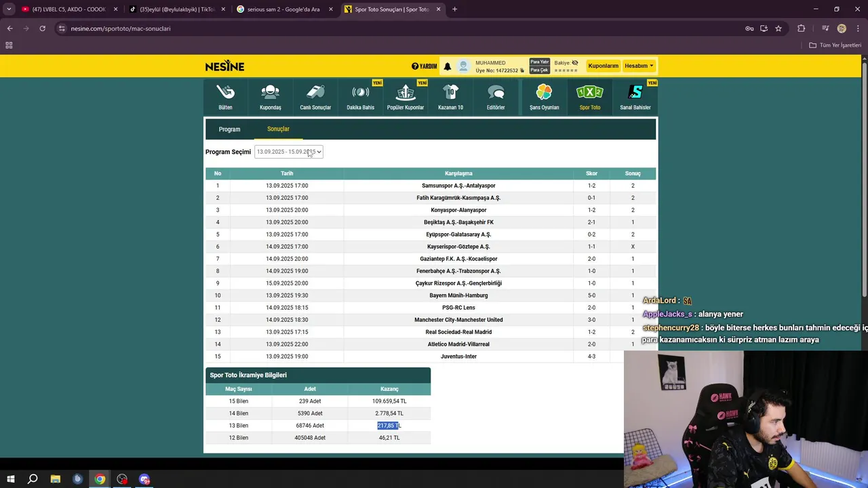Open Sanal Bahisler section
This screenshot has height=488, width=868.
pyautogui.click(x=635, y=97)
